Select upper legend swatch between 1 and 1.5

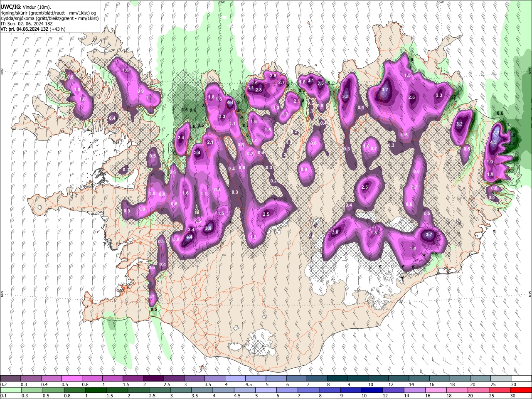[112, 378]
